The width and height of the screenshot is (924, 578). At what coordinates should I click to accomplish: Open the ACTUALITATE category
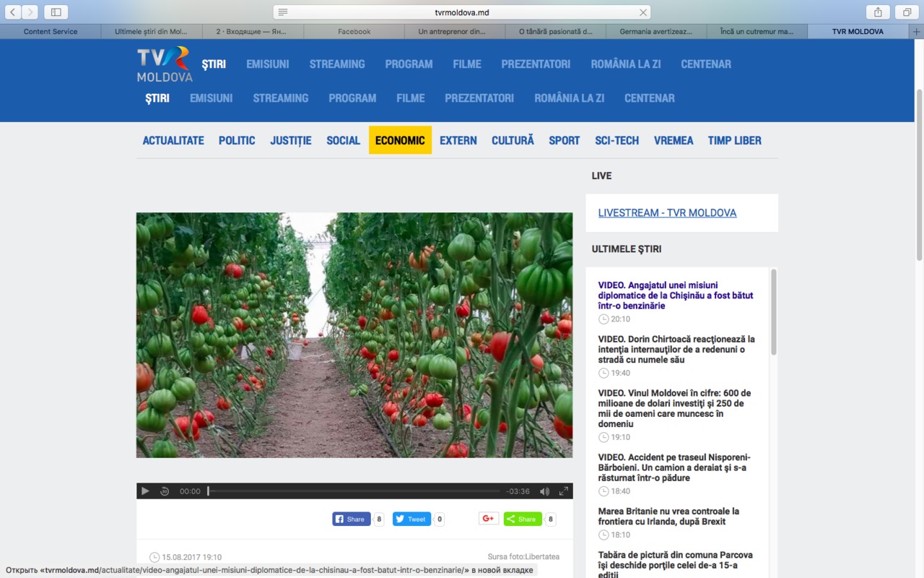tap(173, 140)
